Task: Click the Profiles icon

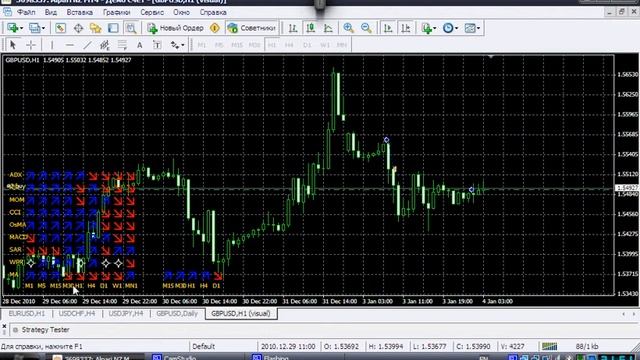Action: pyautogui.click(x=34, y=28)
